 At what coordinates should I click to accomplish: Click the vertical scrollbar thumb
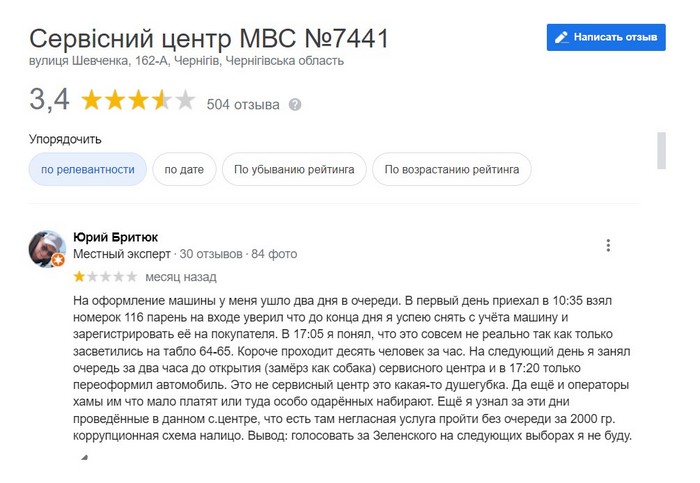[x=661, y=151]
